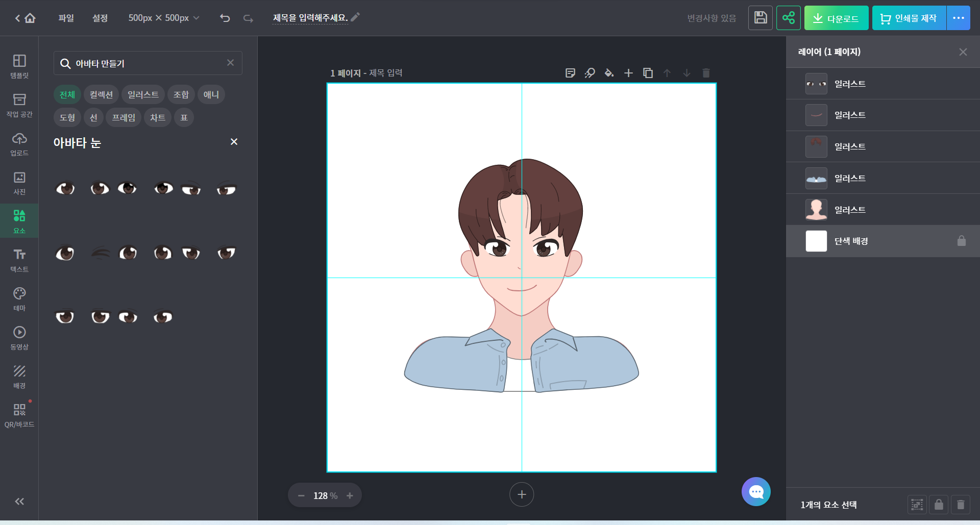Select the 선 filter chip
980x525 pixels.
93,117
